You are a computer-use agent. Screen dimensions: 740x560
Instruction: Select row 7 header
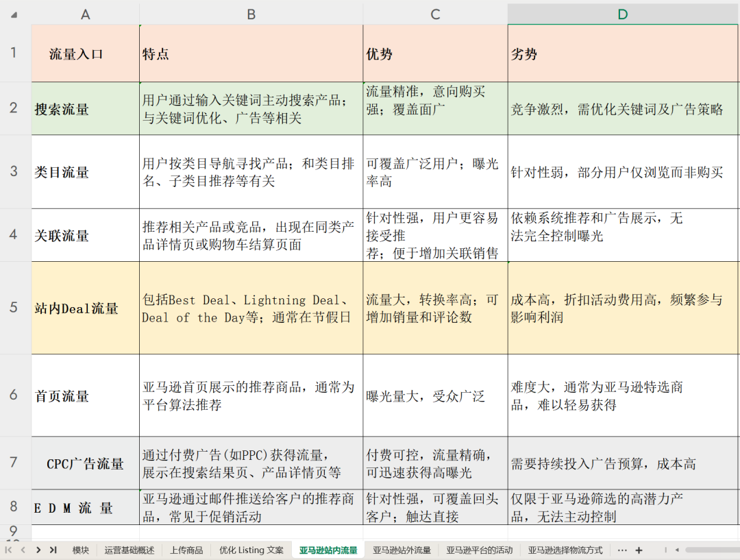coord(14,463)
